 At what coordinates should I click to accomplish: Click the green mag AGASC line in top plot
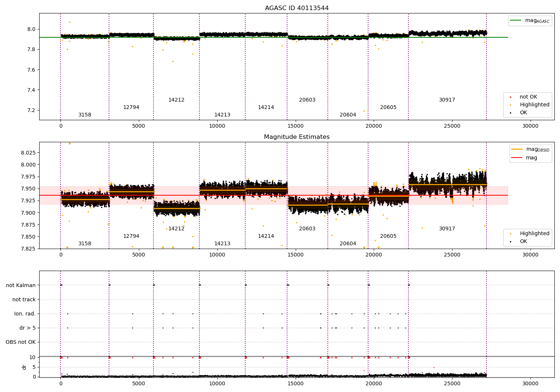point(274,37)
